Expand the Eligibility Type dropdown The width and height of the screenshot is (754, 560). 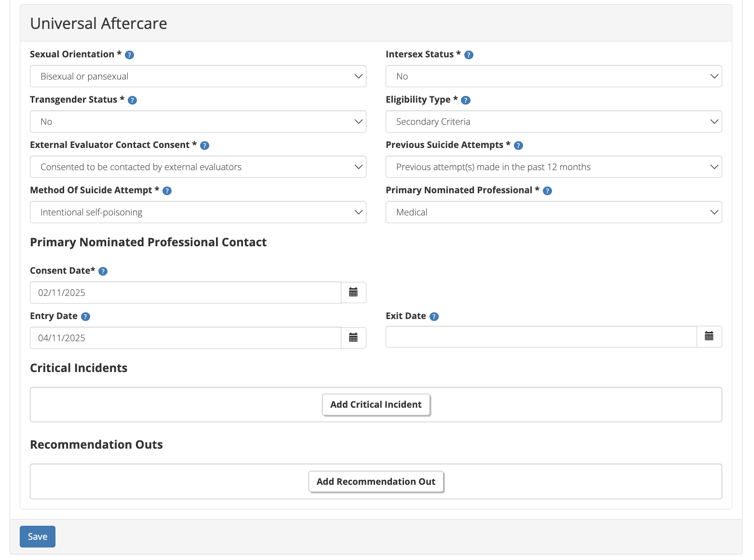pos(553,121)
